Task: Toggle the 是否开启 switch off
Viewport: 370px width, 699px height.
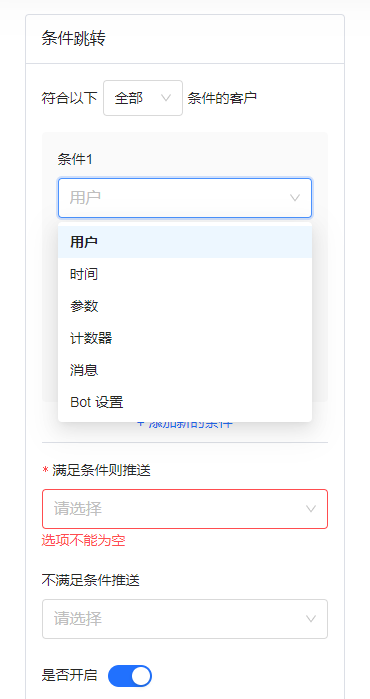Action: click(130, 676)
